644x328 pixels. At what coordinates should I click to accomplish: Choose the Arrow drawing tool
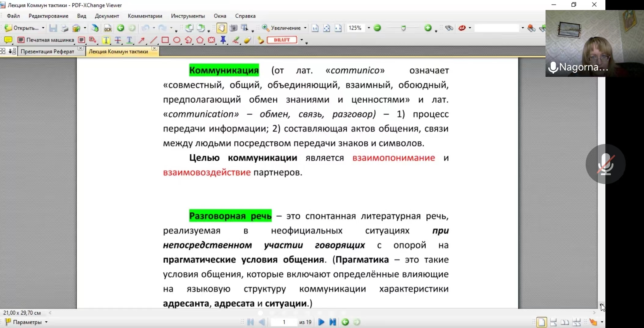click(141, 40)
